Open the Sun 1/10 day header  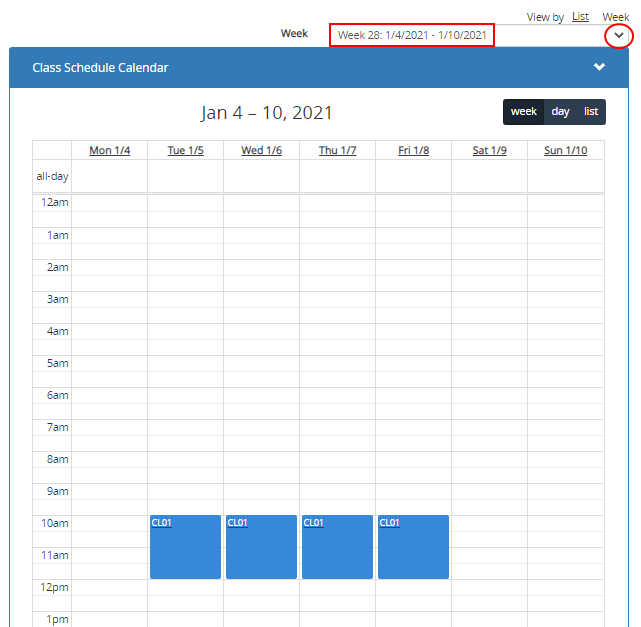565,151
